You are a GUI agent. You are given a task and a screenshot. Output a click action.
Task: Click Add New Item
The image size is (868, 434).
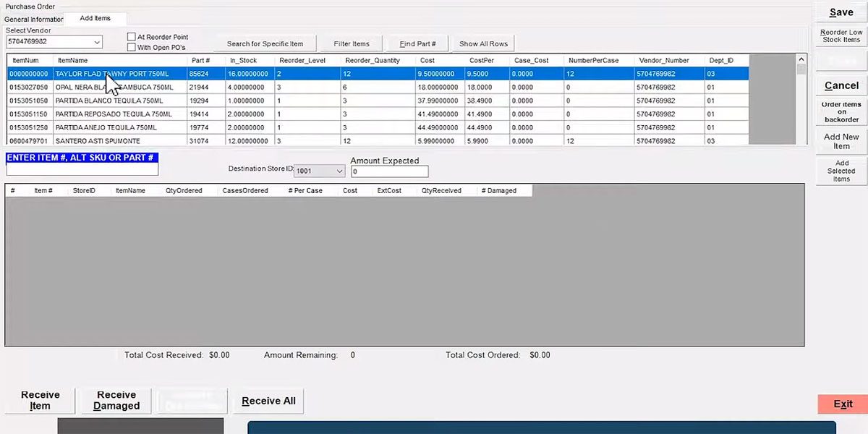(840, 142)
